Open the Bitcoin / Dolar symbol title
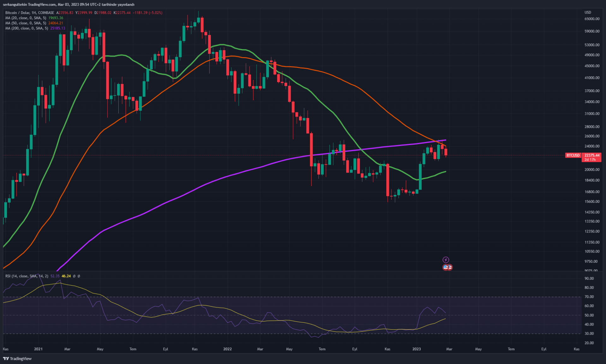 [17, 13]
